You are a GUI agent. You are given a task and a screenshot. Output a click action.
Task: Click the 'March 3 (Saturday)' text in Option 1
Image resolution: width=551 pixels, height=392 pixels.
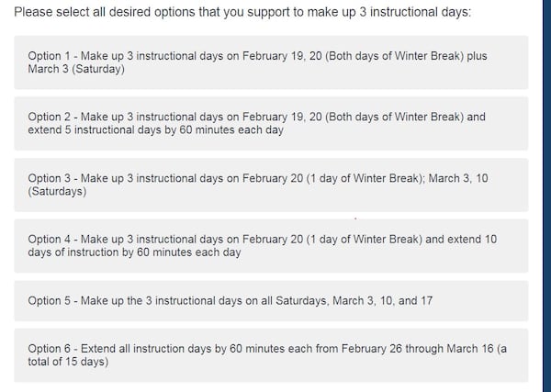(76, 69)
